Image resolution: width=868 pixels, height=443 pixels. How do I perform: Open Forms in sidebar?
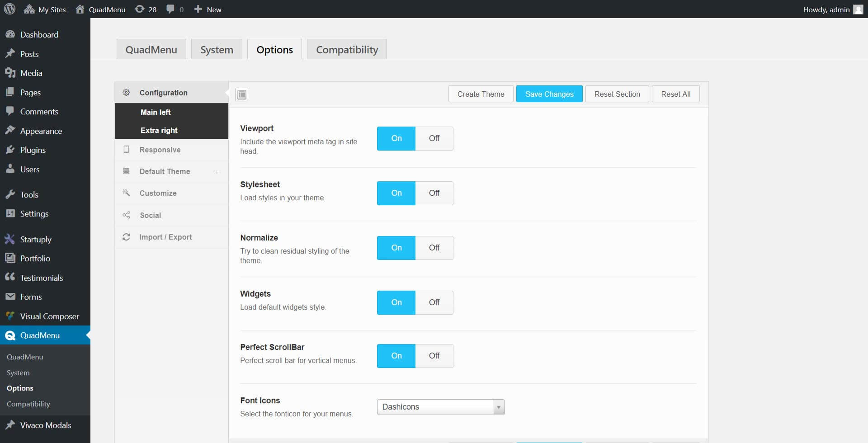(45, 297)
